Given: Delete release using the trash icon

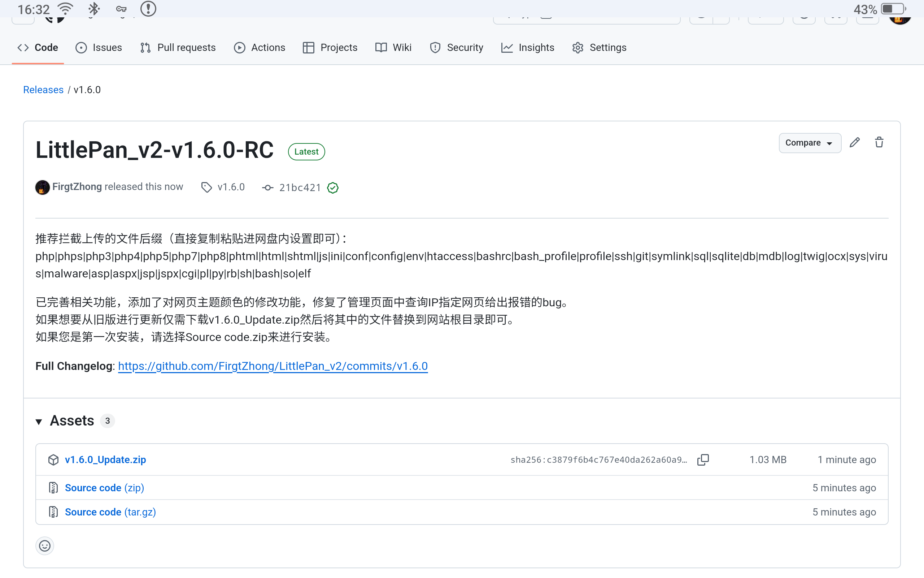Looking at the screenshot, I should point(879,143).
